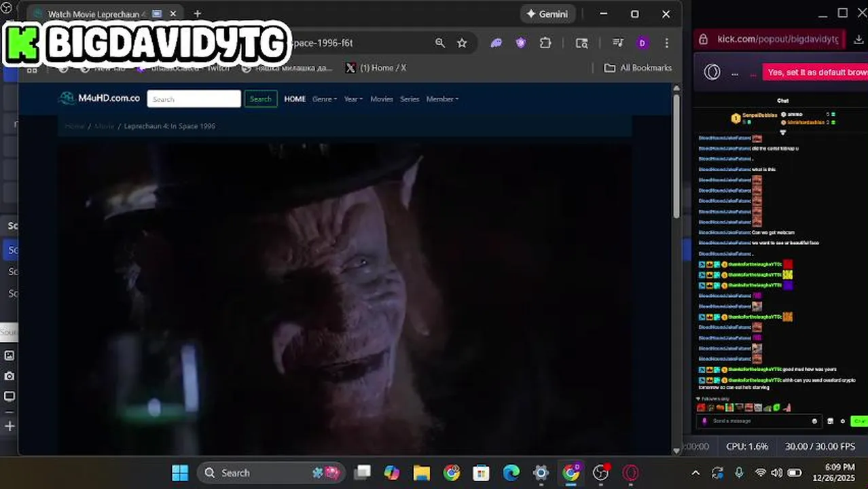Open Microsoft Edge from taskbar
This screenshot has width=868, height=489.
coord(511,473)
